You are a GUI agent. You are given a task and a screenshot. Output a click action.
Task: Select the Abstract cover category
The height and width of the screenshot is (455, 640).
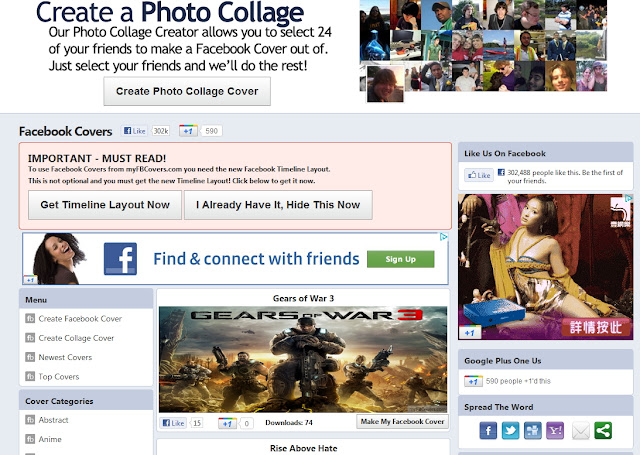pyautogui.click(x=53, y=420)
